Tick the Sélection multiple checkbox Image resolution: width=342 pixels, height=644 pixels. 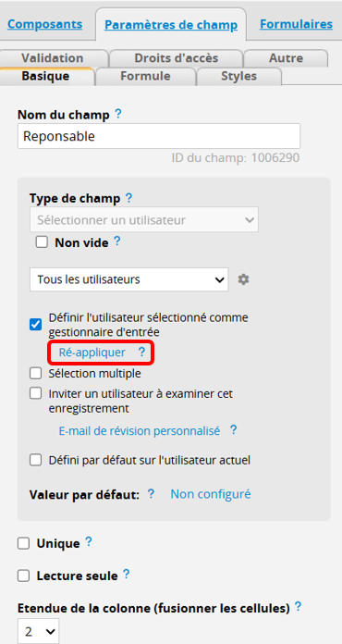36,373
